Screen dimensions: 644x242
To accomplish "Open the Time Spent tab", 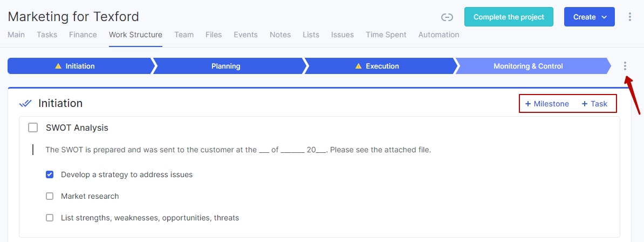I will point(386,35).
